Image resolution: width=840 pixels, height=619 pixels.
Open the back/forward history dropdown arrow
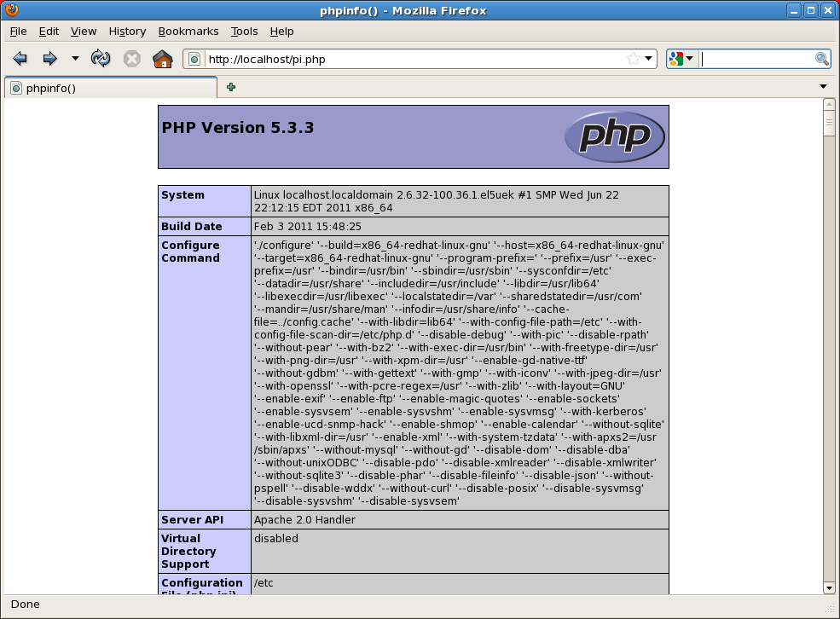[75, 59]
